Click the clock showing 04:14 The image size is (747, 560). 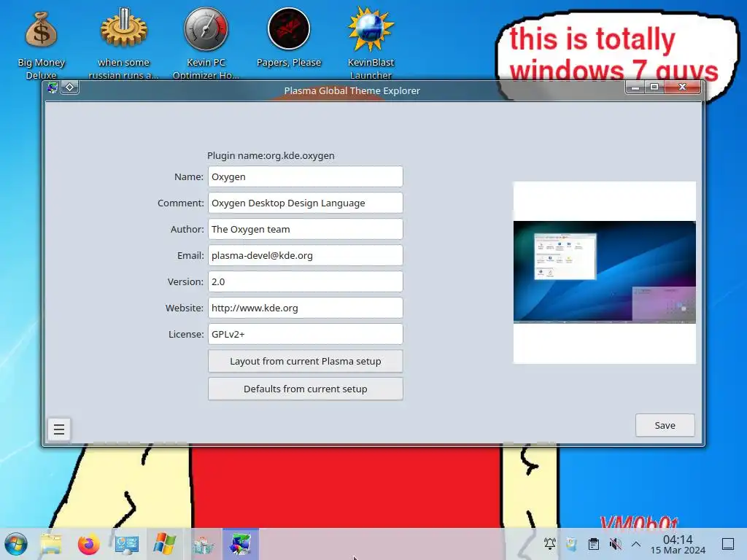click(x=678, y=544)
